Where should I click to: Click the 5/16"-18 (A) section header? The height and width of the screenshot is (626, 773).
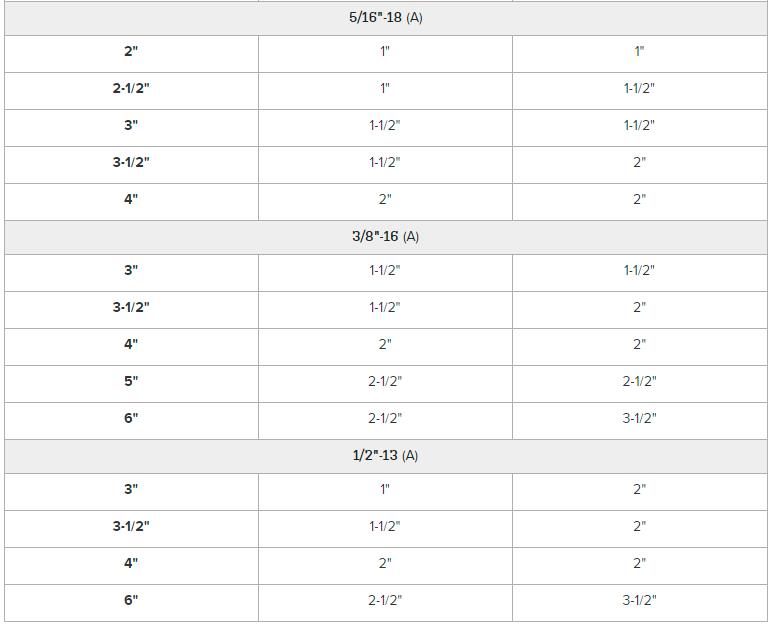(x=386, y=18)
